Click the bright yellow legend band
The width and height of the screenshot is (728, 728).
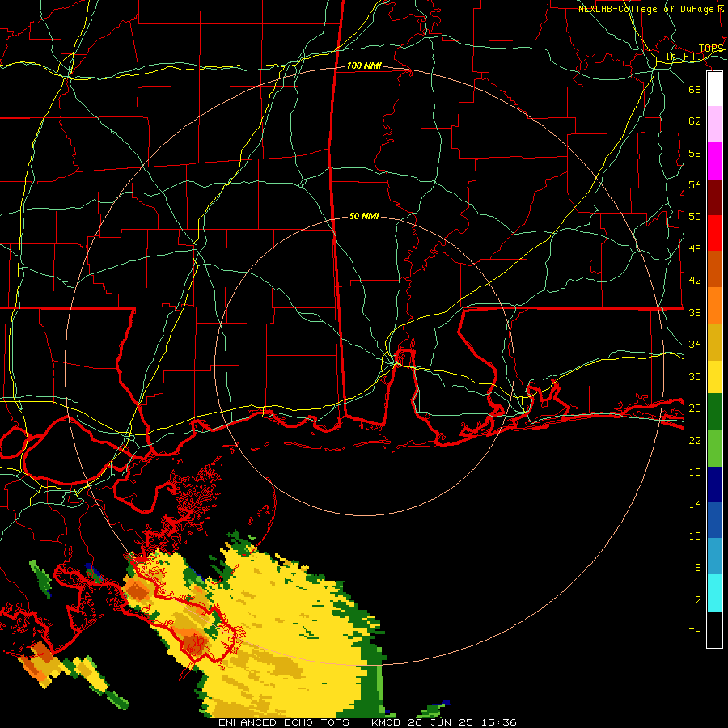pyautogui.click(x=714, y=377)
